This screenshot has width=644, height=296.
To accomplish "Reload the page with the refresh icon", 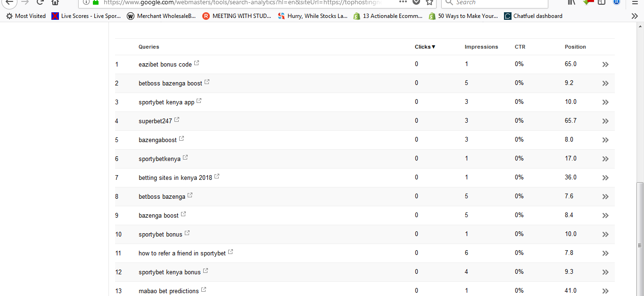I will click(x=40, y=2).
